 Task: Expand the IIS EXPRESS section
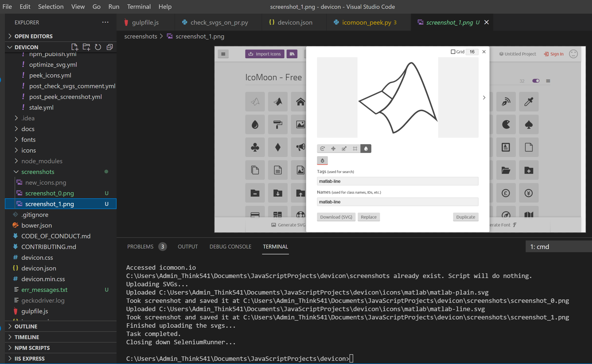(61, 359)
